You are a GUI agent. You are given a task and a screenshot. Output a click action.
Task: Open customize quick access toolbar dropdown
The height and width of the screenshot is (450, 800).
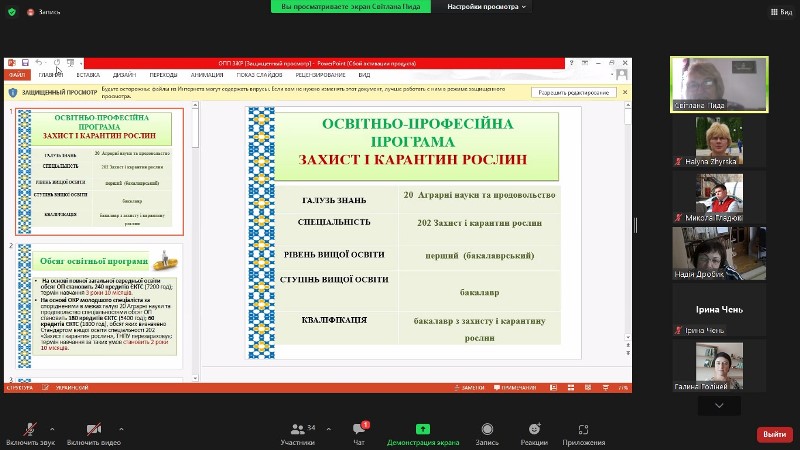coord(81,63)
